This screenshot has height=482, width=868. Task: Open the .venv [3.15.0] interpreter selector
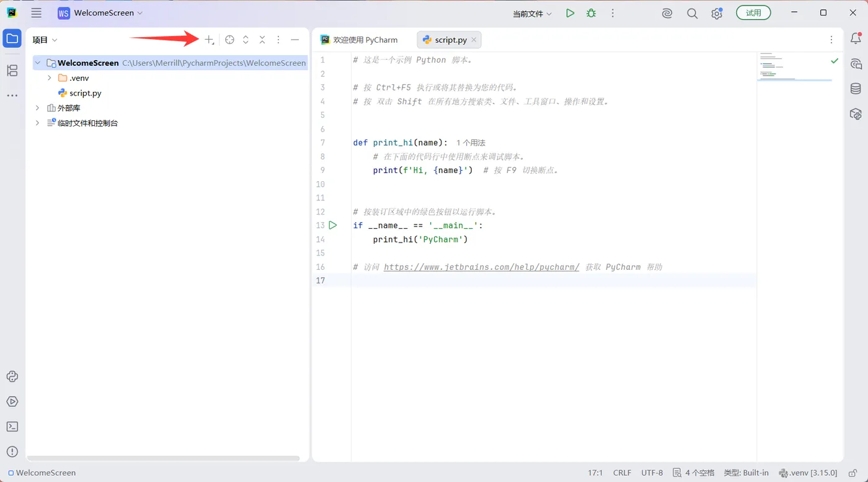pos(808,473)
